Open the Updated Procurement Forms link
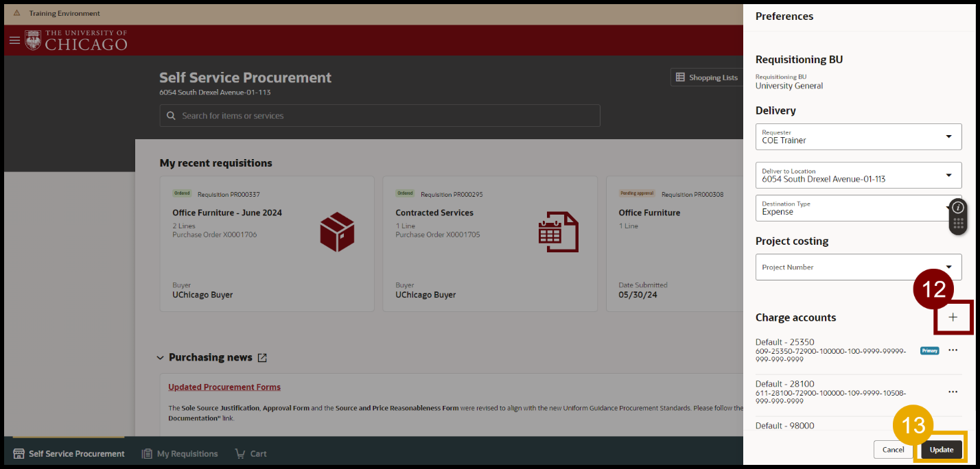980x469 pixels. pos(224,387)
